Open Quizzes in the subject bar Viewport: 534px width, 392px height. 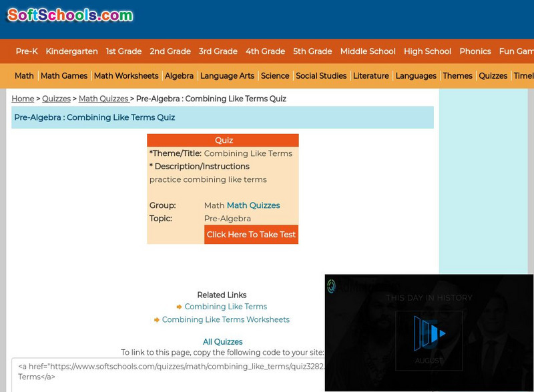click(x=493, y=76)
